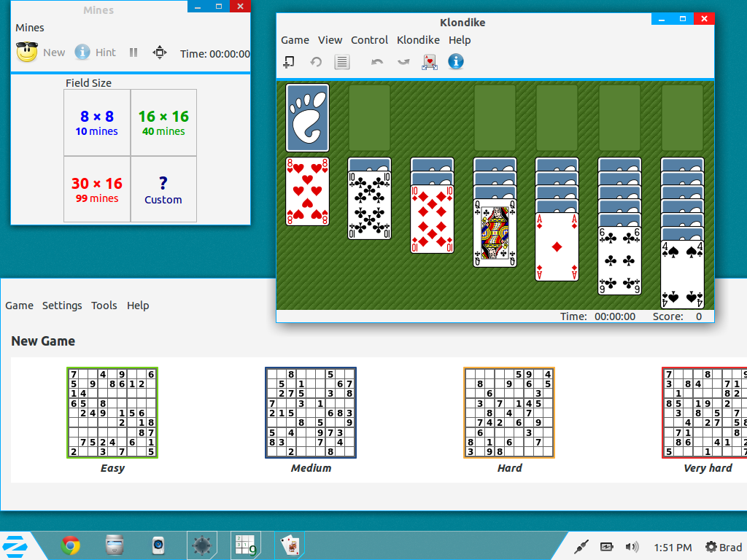The width and height of the screenshot is (747, 560).
Task: Click the 6 of clubs card
Action: [x=620, y=261]
